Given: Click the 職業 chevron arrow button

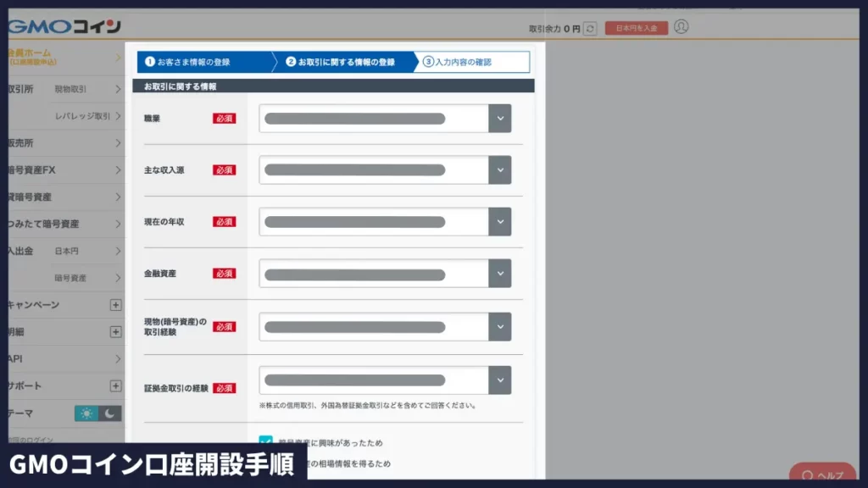Looking at the screenshot, I should click(500, 119).
